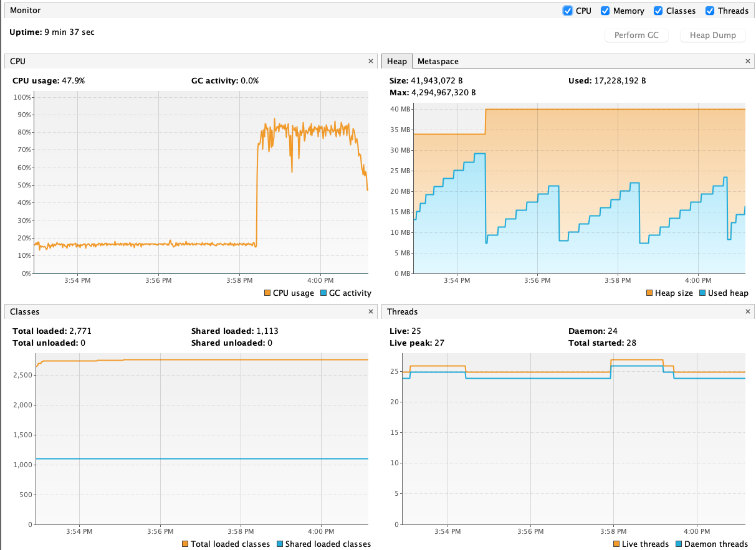Close the Classes panel

tap(371, 311)
